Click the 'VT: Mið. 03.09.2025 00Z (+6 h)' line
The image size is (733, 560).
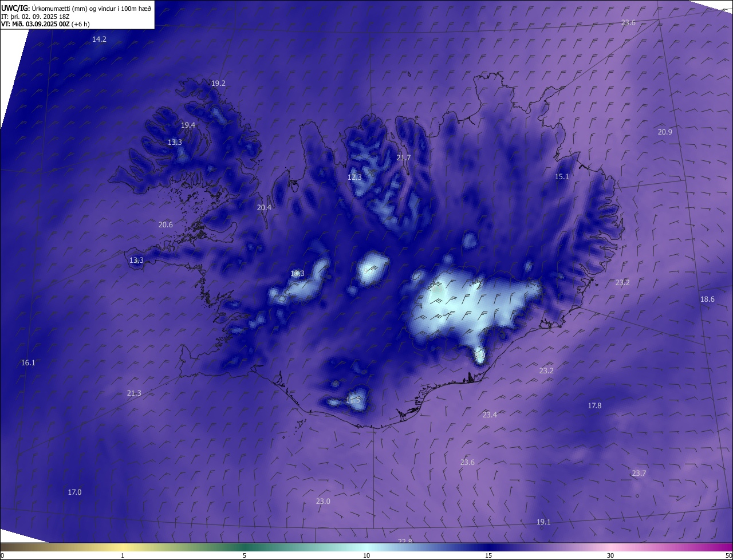[45, 24]
